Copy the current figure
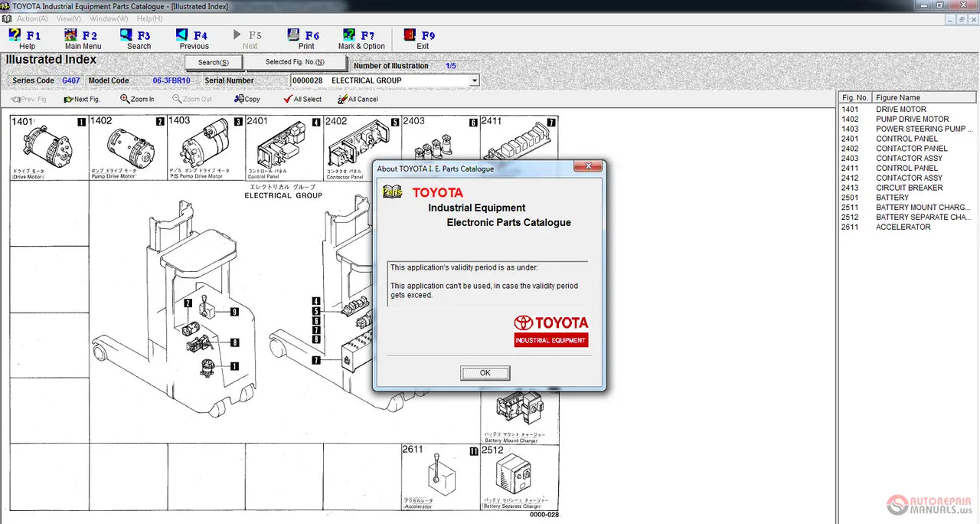 point(247,98)
